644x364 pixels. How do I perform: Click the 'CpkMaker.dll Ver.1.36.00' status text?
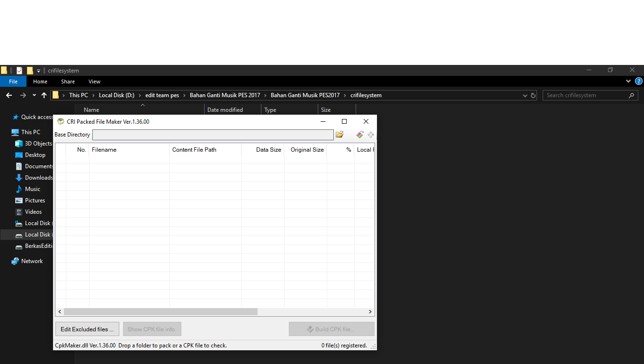point(85,346)
